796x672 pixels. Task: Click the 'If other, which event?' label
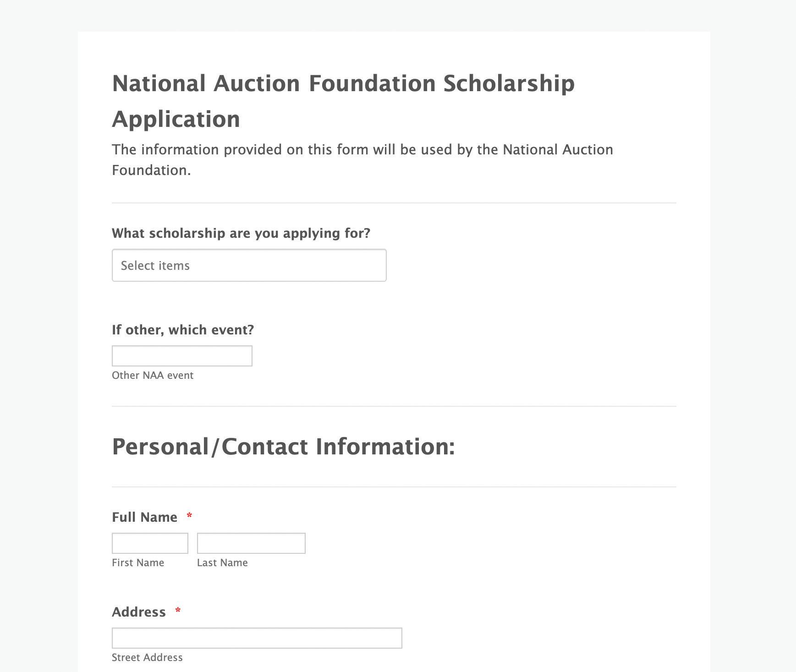coord(183,330)
